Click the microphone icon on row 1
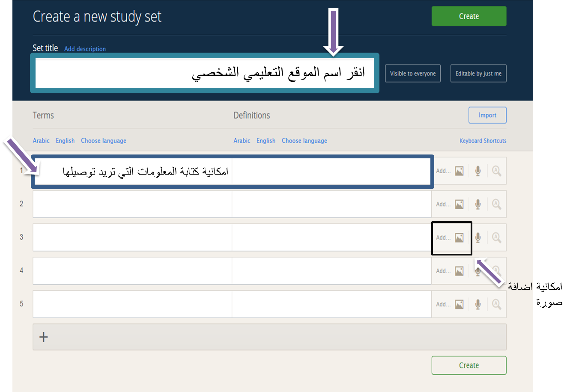 477,170
